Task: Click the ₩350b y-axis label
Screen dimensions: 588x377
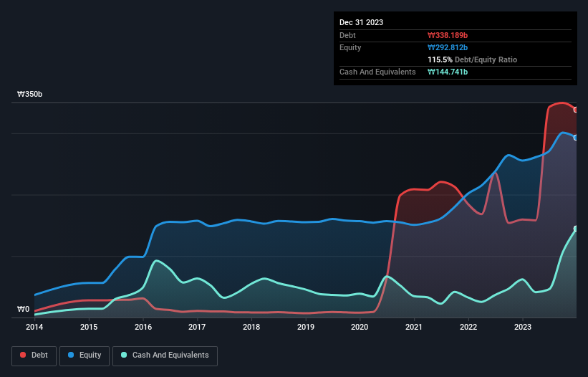Action: (x=29, y=94)
